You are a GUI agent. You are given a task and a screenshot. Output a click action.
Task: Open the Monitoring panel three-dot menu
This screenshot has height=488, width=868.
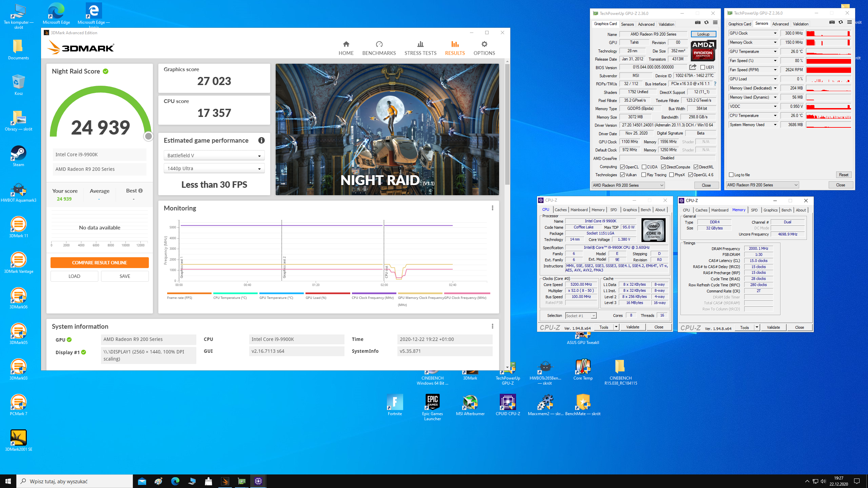point(492,208)
